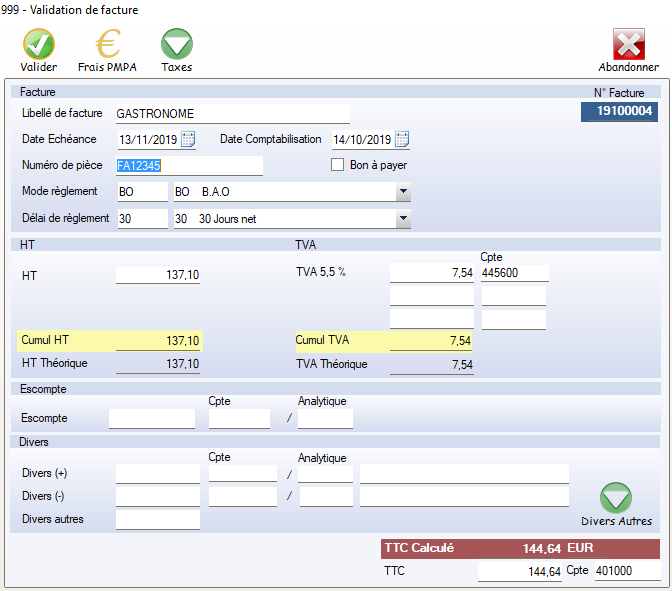Click the TTC Cpte 401000 field

626,572
